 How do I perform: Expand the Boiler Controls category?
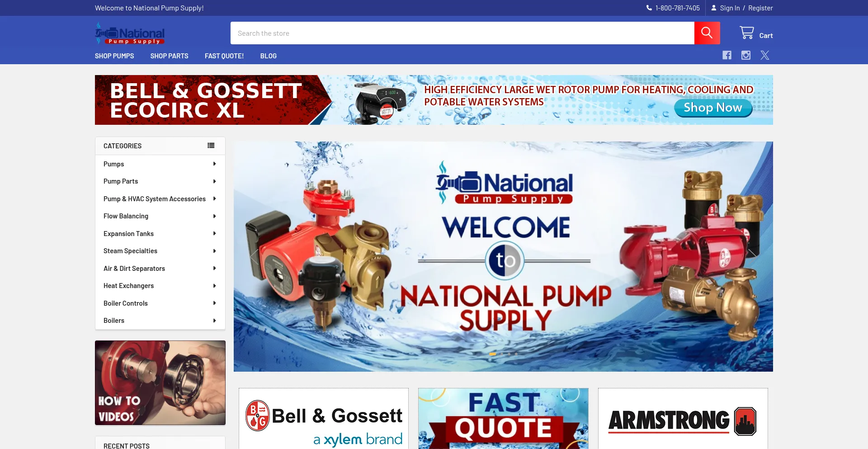tap(214, 303)
